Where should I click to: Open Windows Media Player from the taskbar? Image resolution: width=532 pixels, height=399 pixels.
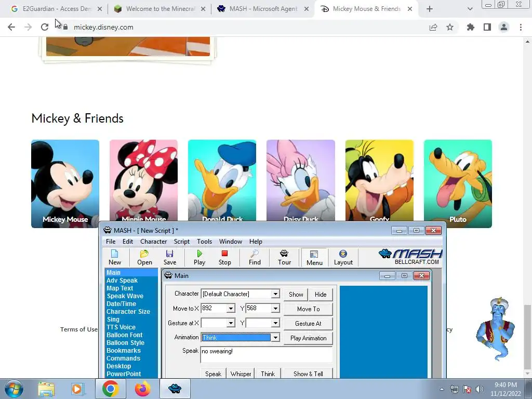77,389
